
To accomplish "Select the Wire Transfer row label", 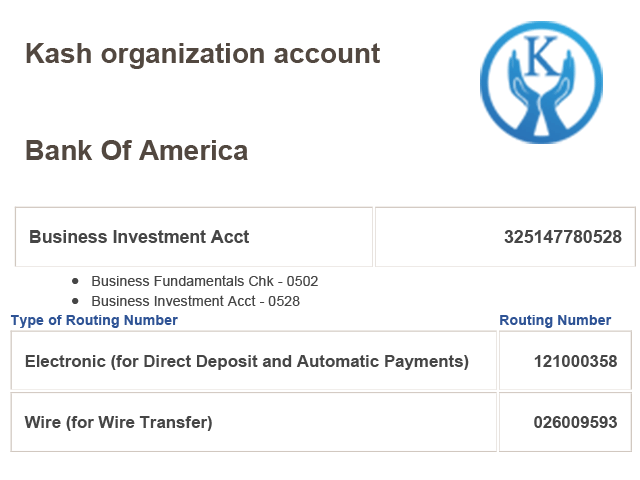I will (118, 422).
